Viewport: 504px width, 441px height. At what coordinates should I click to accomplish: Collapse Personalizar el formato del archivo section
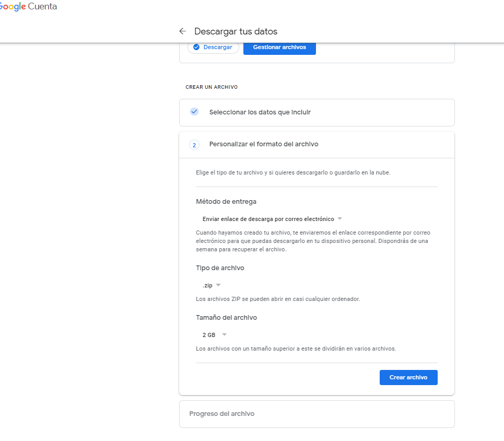[317, 144]
